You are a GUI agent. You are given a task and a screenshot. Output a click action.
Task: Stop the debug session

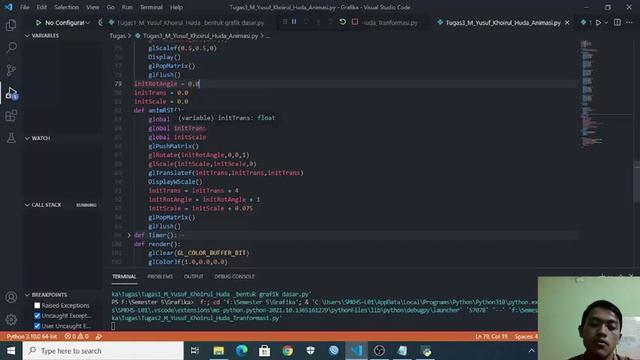pyautogui.click(x=355, y=22)
